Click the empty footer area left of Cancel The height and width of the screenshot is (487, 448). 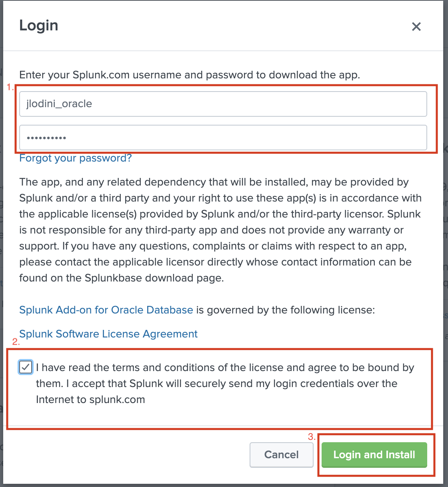click(128, 455)
